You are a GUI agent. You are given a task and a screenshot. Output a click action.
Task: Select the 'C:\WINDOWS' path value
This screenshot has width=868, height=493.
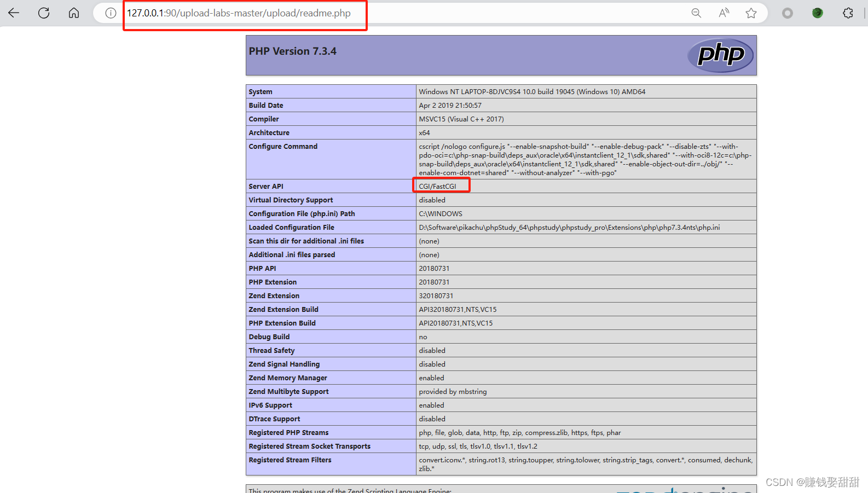point(441,214)
